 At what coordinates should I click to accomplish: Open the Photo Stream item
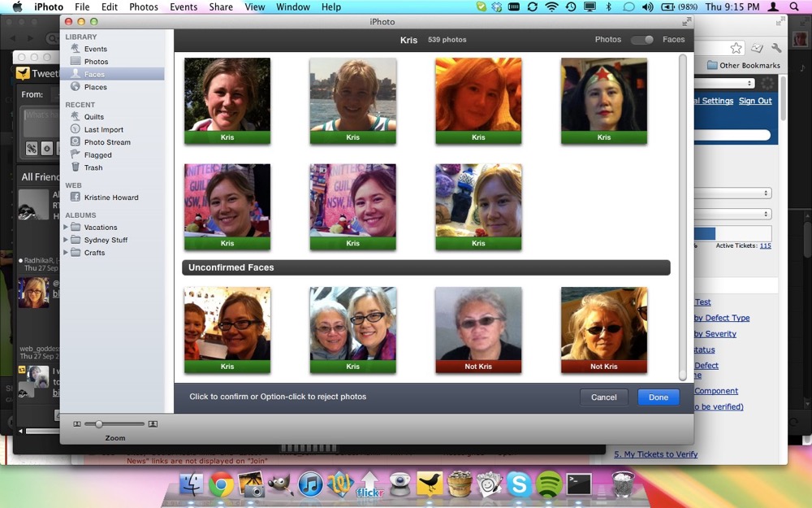(106, 142)
